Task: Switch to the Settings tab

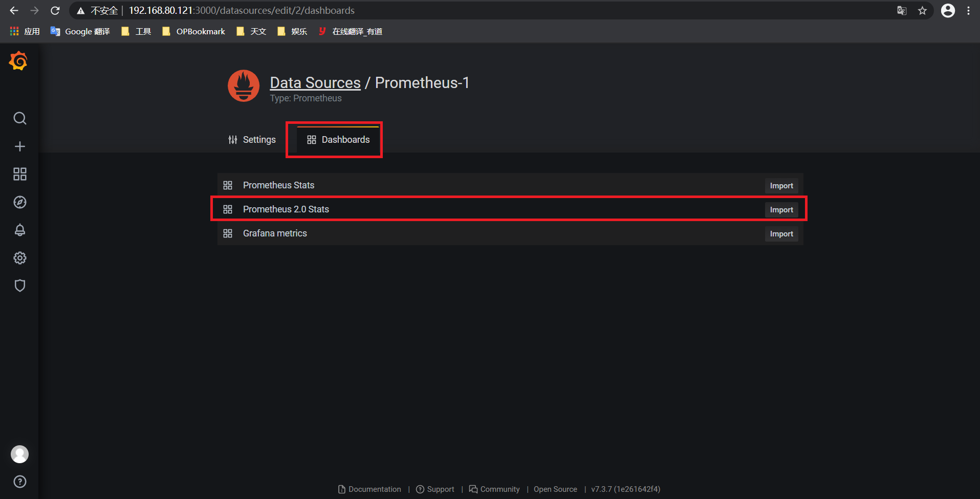Action: click(x=252, y=140)
